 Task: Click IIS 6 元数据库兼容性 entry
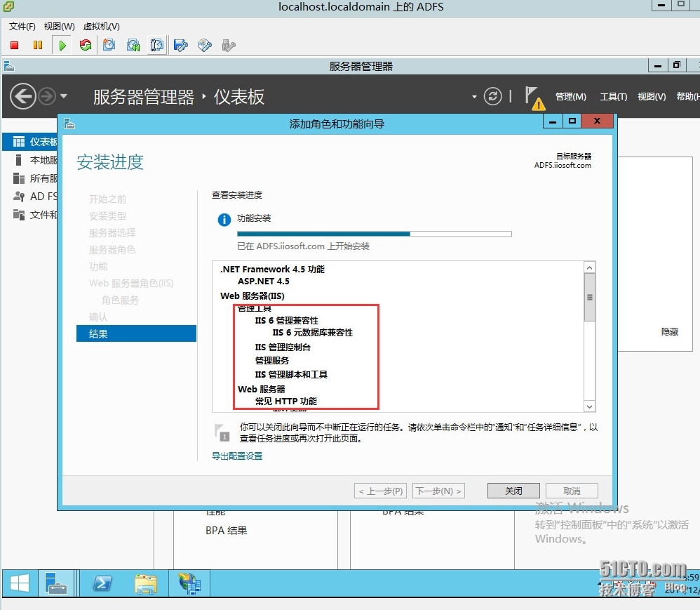[x=313, y=333]
